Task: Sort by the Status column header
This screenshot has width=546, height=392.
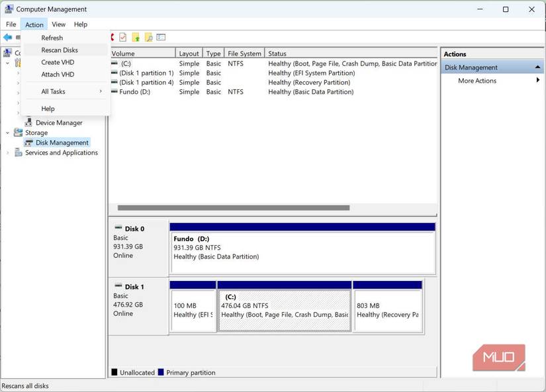Action: point(351,54)
